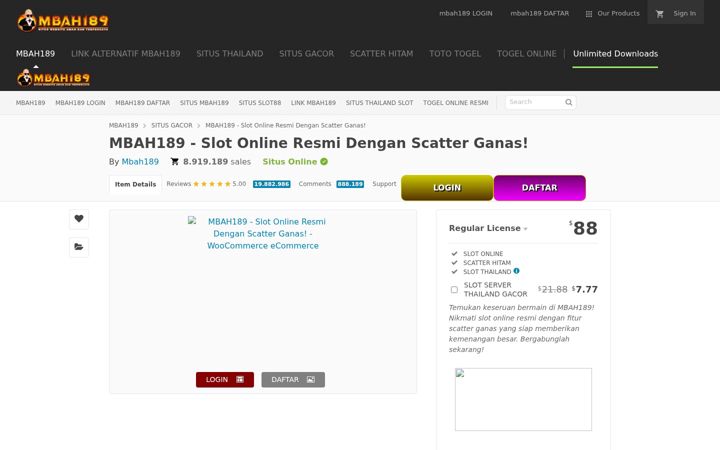The image size is (720, 450).
Task: Click the SITUS GACOR breadcrumb link
Action: tap(172, 125)
